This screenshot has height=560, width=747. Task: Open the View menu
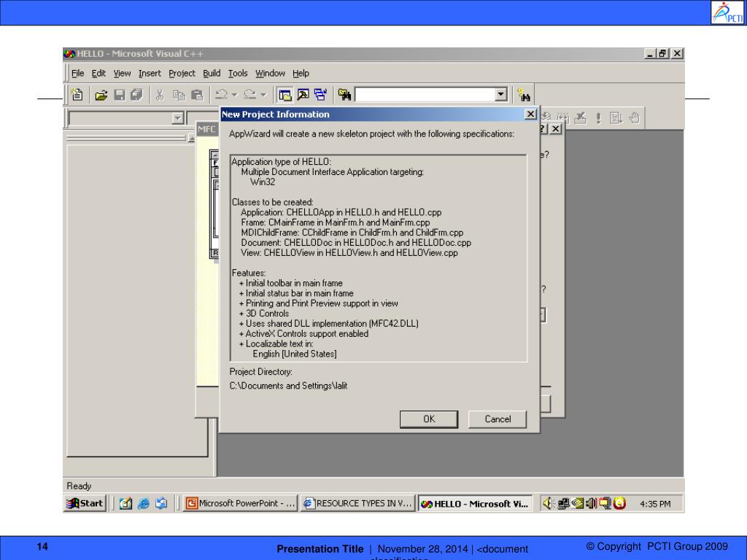122,74
